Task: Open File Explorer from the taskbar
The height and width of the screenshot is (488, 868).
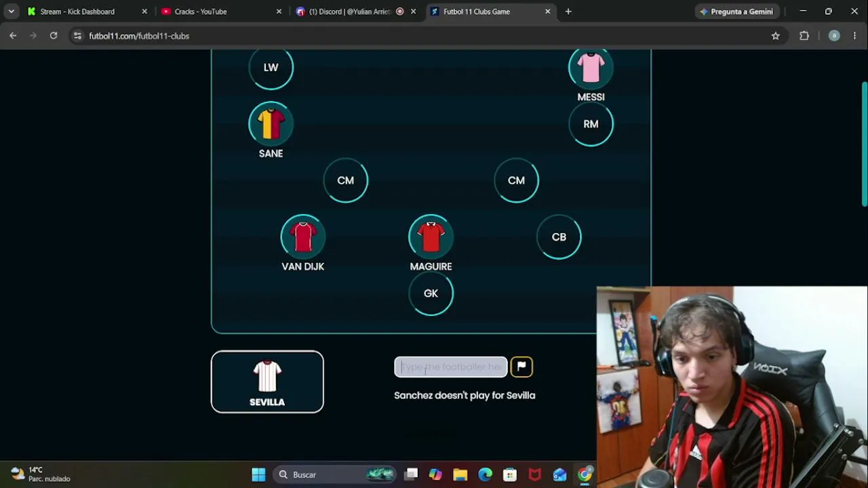Action: [x=460, y=474]
